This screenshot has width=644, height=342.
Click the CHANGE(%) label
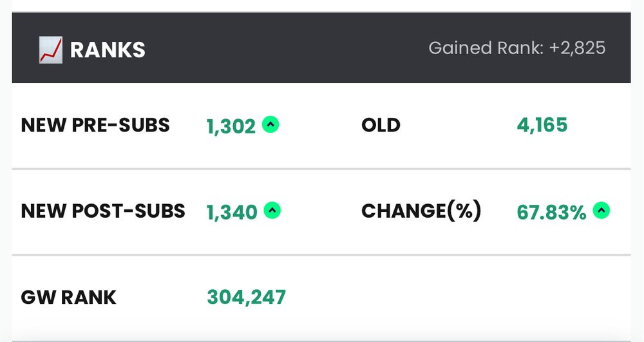click(421, 211)
